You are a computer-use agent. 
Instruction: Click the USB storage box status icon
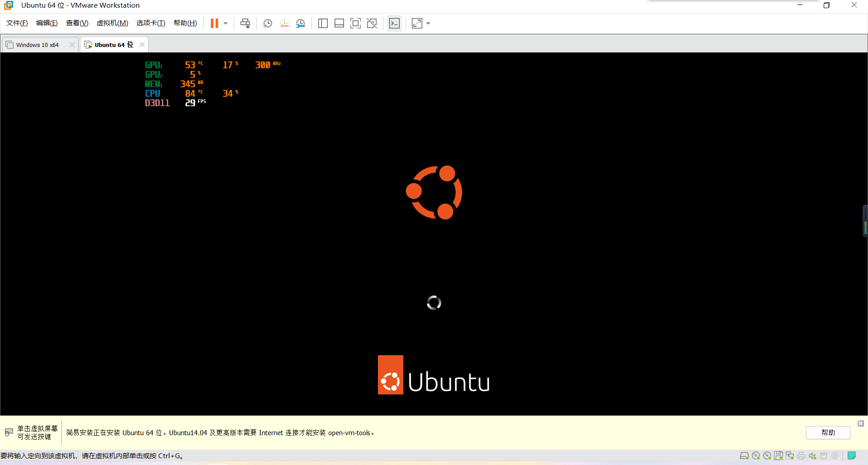coord(824,456)
